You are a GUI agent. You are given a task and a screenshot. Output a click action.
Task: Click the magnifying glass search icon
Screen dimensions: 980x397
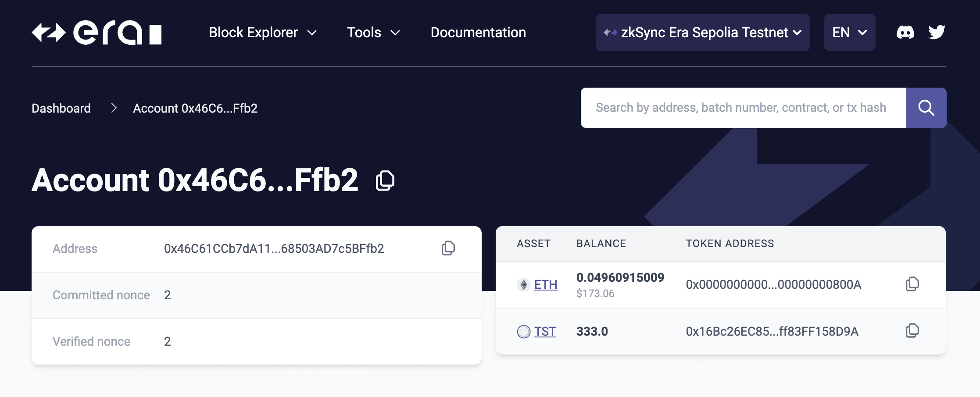pos(926,107)
